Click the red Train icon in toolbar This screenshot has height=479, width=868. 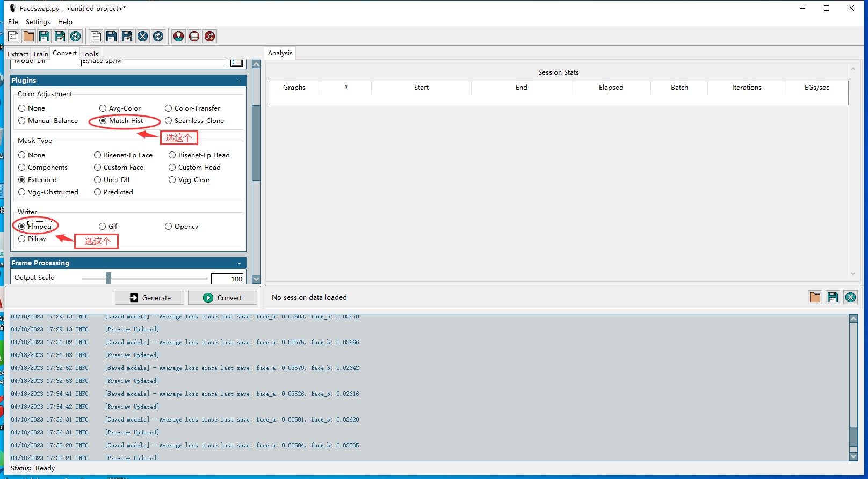194,36
